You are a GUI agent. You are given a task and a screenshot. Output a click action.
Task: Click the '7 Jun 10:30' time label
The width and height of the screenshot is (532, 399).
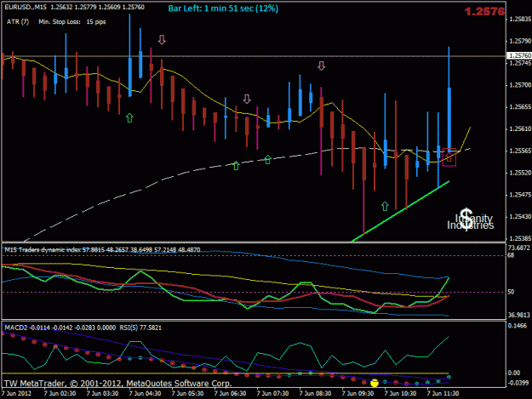400,394
